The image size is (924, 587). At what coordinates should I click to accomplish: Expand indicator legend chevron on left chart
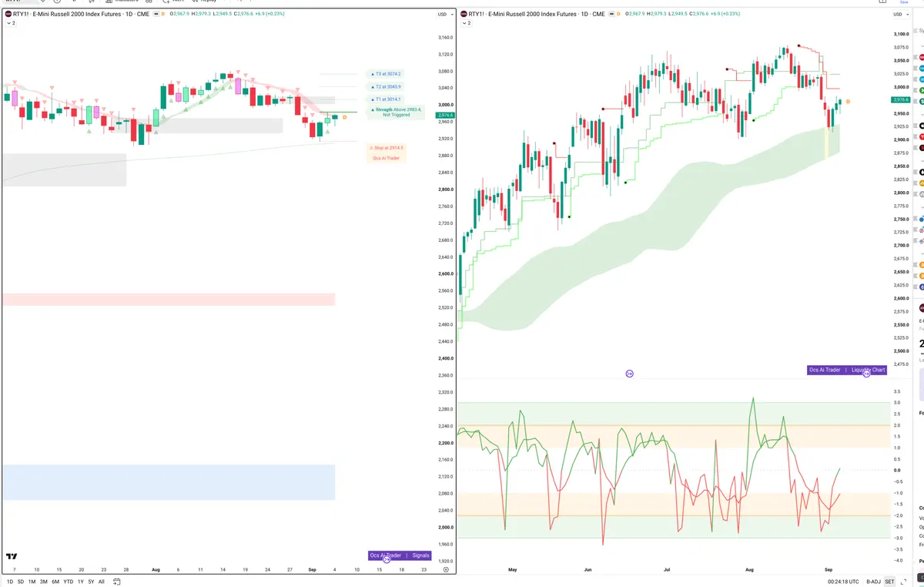(9, 23)
